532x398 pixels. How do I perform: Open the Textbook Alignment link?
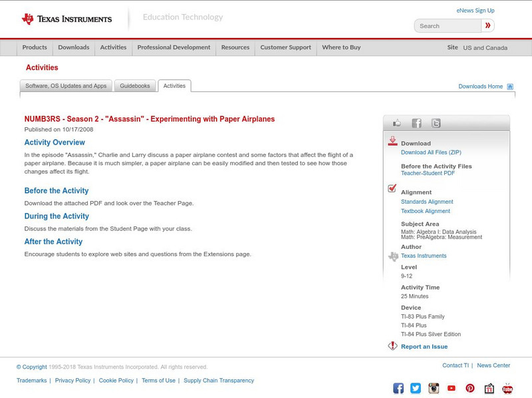coord(426,211)
